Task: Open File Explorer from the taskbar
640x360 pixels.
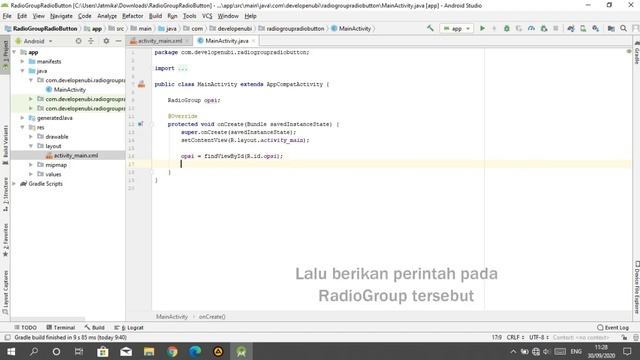Action: [x=149, y=351]
